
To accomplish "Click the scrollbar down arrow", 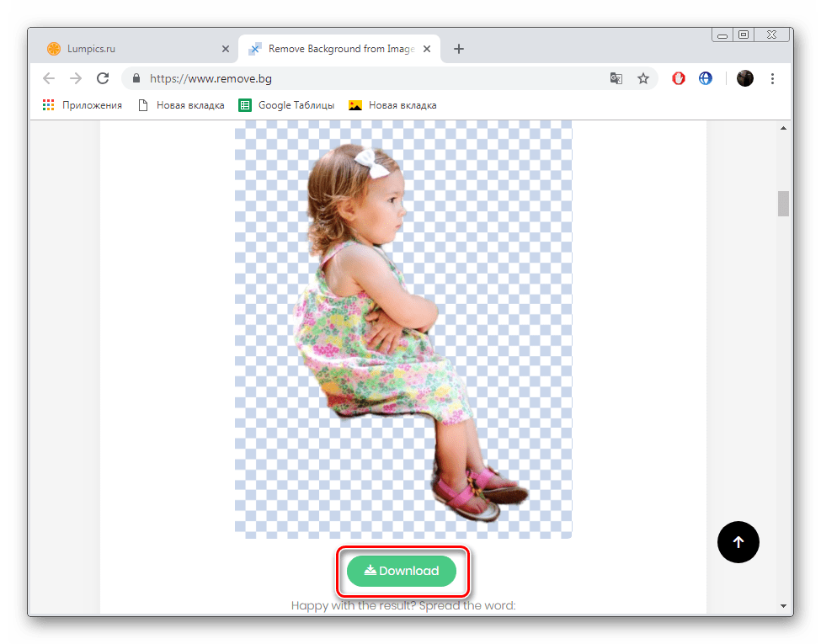I will [x=783, y=606].
